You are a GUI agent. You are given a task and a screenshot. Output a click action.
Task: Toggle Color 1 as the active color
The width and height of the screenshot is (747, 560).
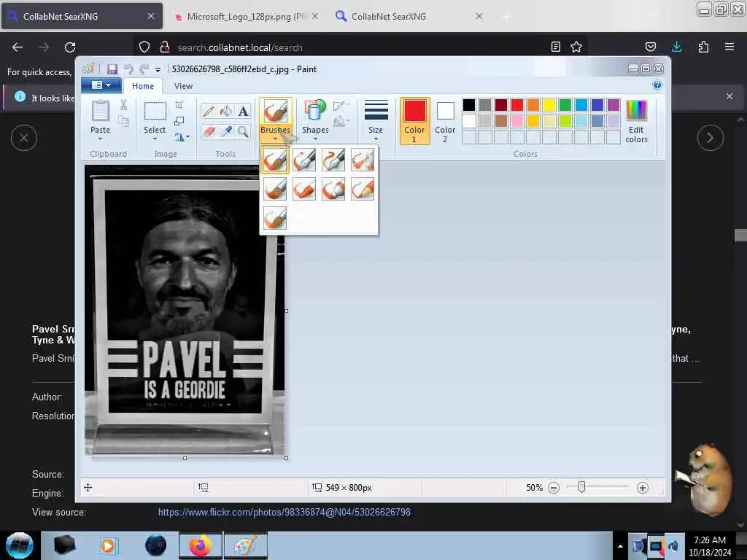[414, 121]
